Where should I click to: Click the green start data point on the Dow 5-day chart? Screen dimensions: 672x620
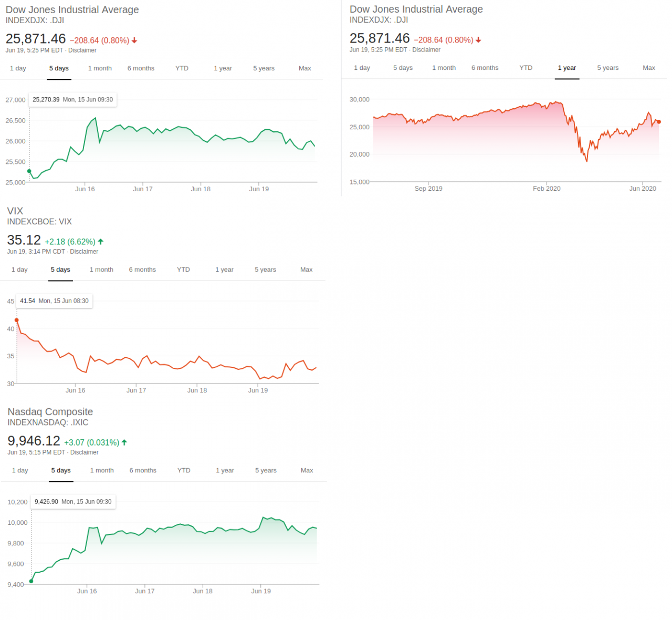tap(29, 171)
